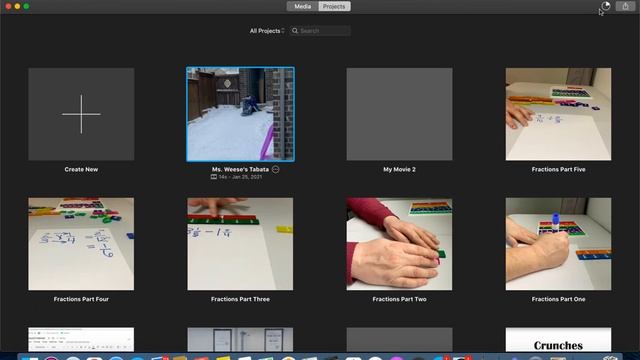Click the green full-screen window button
This screenshot has height=360, width=640.
[26, 6]
